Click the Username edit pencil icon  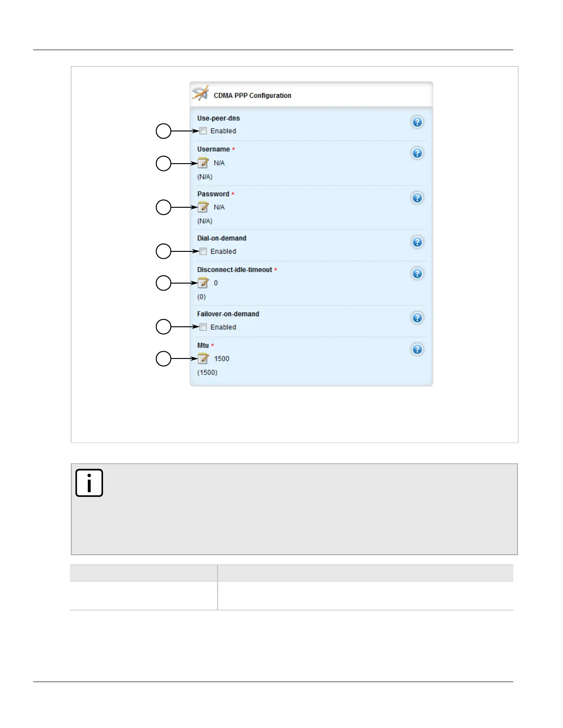(x=203, y=163)
